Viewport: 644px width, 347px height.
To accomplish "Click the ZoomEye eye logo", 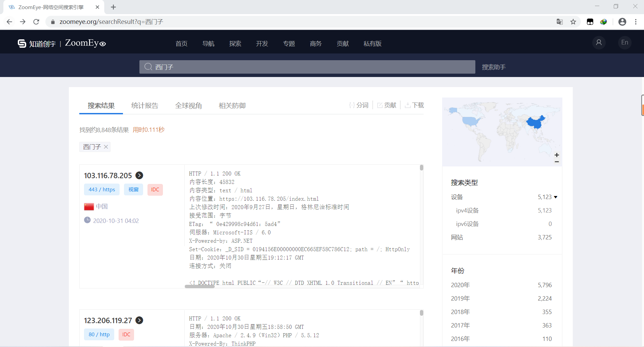I will point(102,43).
